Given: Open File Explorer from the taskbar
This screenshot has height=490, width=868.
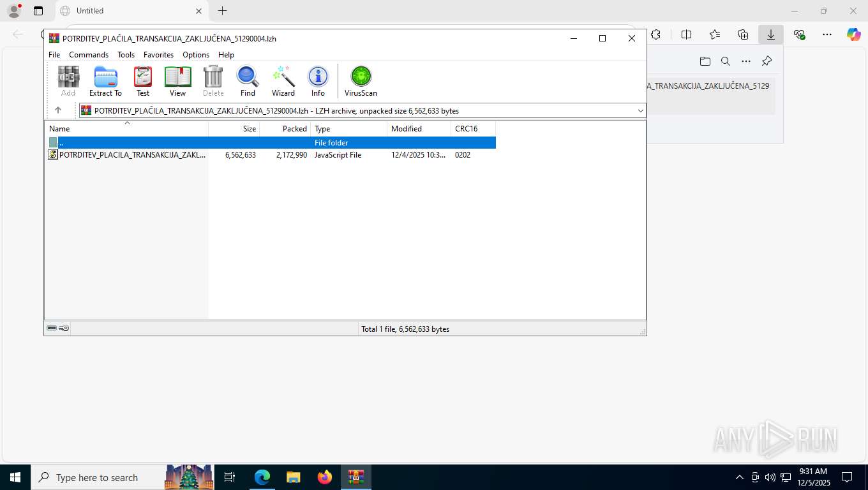Looking at the screenshot, I should click(x=294, y=477).
